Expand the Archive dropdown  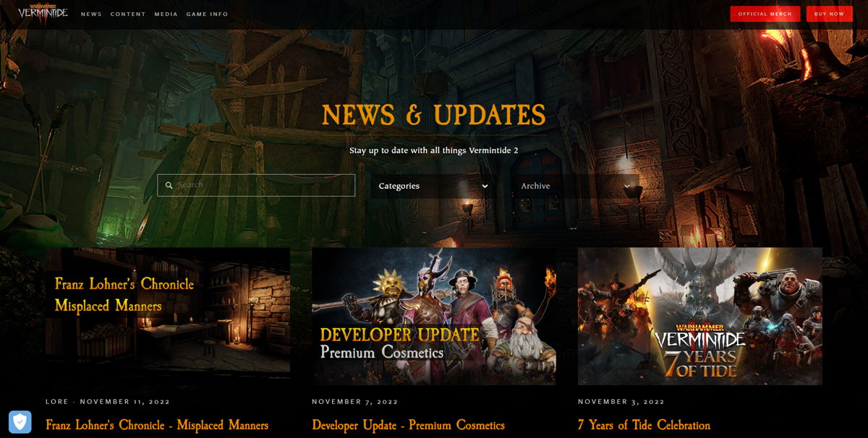(x=576, y=186)
